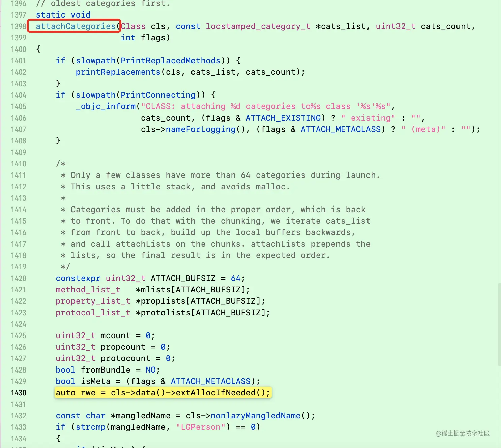Viewport: 501px width, 448px height.
Task: Click the attachCategories function name
Action: pyautogui.click(x=76, y=26)
